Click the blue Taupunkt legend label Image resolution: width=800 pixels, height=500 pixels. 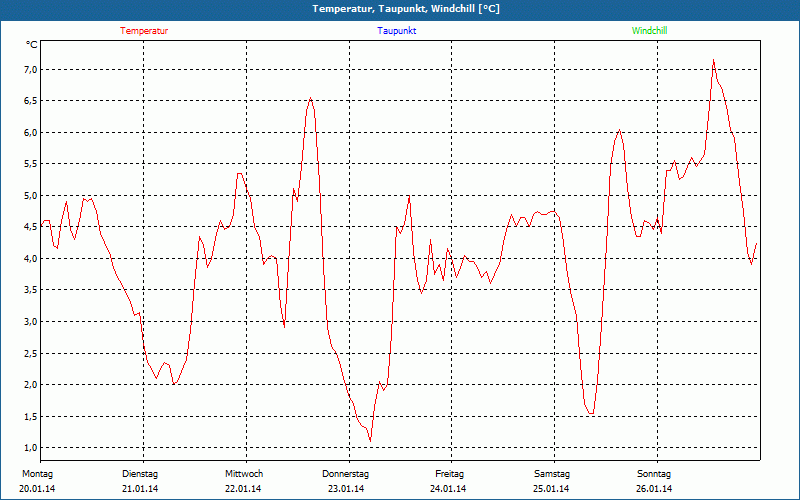pyautogui.click(x=397, y=31)
